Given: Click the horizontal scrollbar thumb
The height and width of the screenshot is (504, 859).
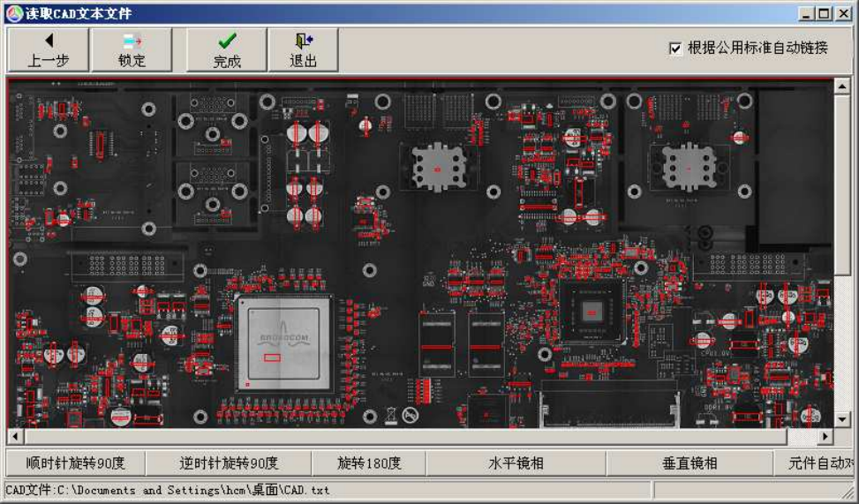Looking at the screenshot, I should (405, 437).
